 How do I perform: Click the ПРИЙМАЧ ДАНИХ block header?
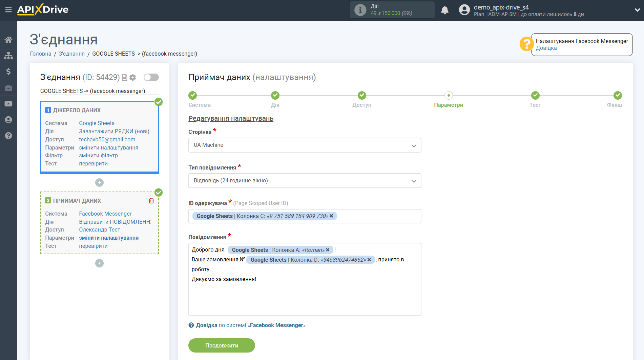(77, 201)
